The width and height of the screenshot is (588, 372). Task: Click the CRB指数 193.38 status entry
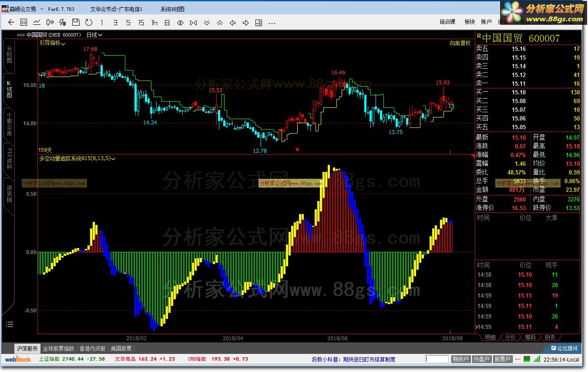218,359
